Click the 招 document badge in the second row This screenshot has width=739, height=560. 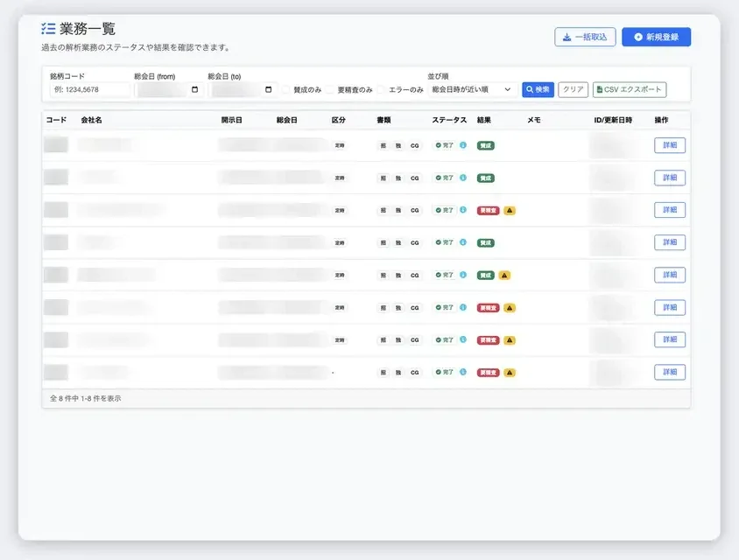pos(384,178)
